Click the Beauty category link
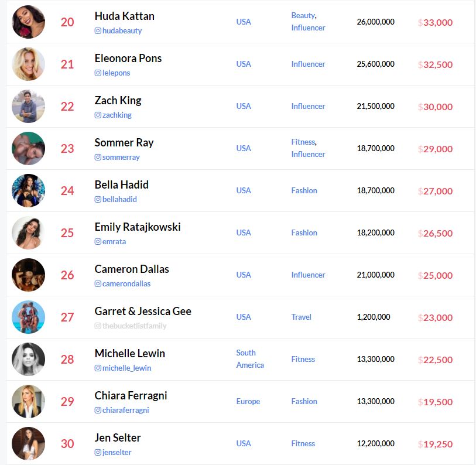476x465 pixels. coord(303,16)
